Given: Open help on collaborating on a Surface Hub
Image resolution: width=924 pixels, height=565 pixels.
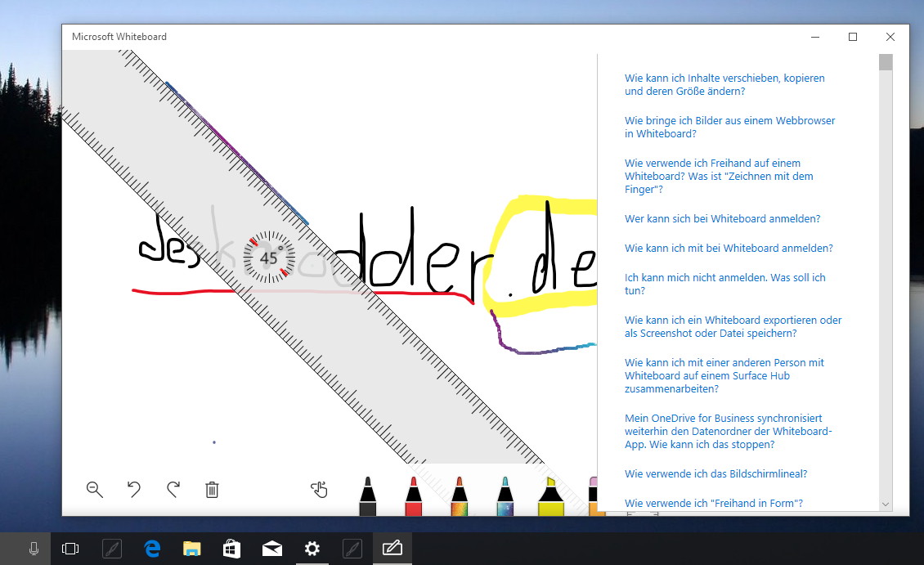Looking at the screenshot, I should [724, 375].
